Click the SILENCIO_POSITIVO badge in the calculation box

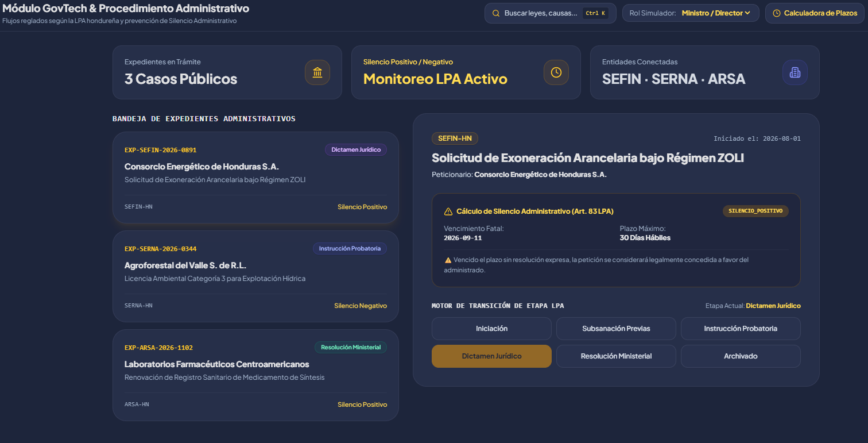pos(755,211)
